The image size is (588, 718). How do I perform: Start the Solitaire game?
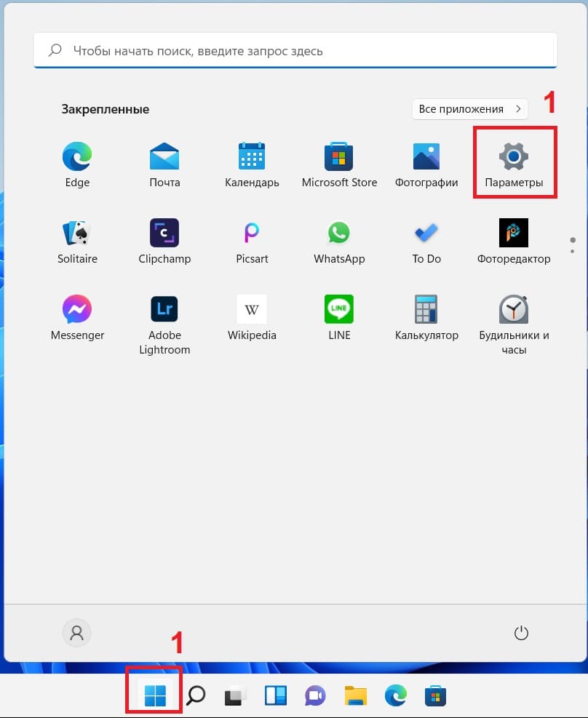pos(77,242)
